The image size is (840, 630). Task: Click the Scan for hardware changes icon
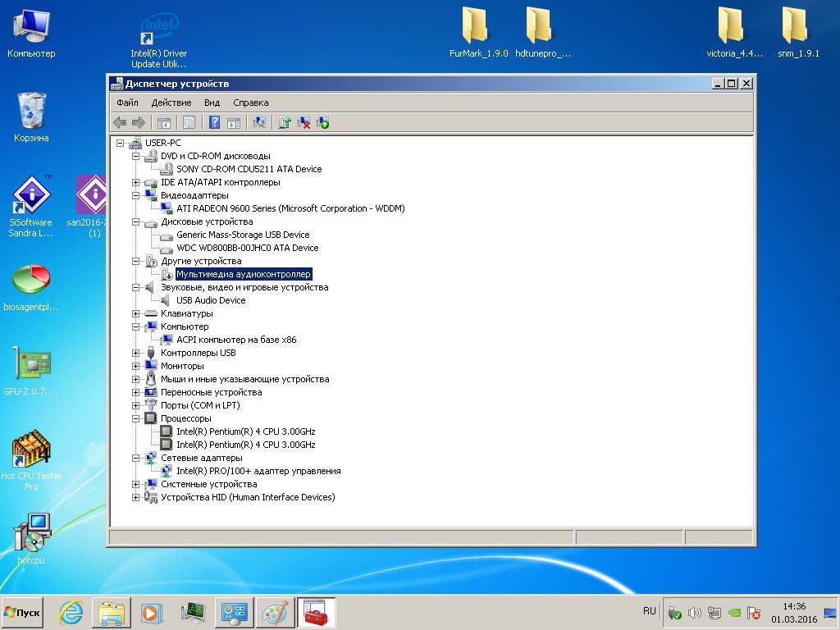(x=259, y=123)
